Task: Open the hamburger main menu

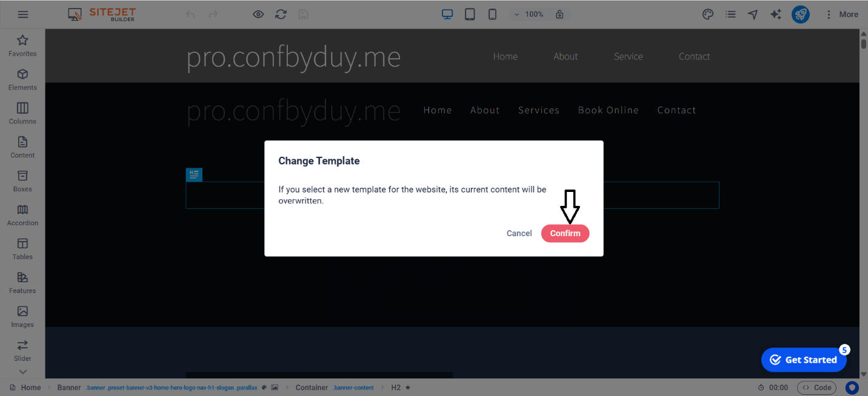Action: [x=23, y=15]
